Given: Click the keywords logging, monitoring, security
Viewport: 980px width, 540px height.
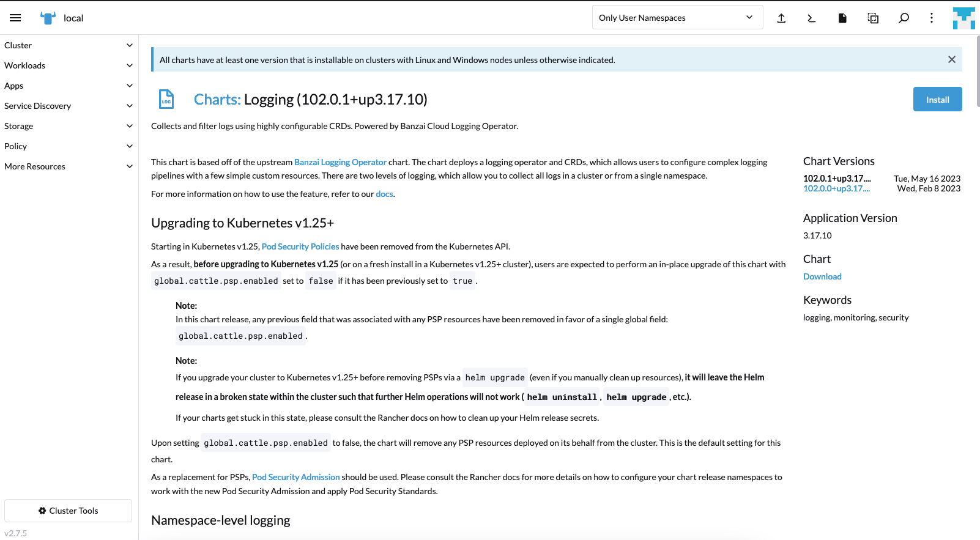Looking at the screenshot, I should 856,317.
